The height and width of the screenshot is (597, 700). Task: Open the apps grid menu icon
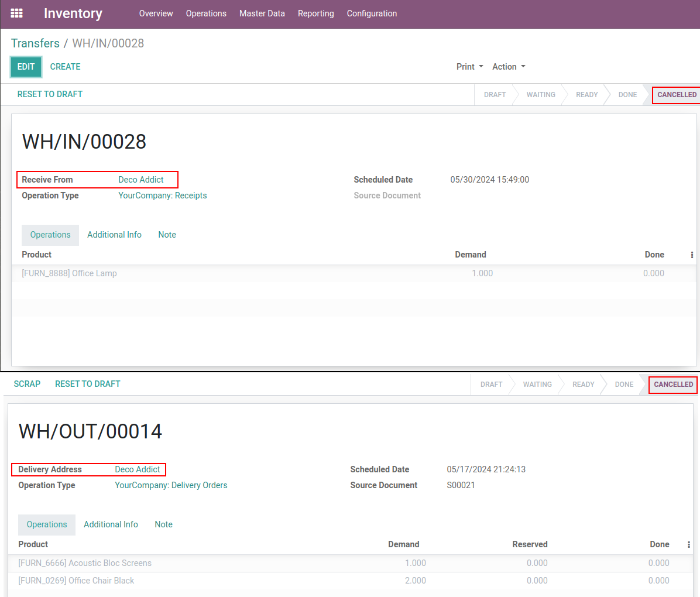17,13
